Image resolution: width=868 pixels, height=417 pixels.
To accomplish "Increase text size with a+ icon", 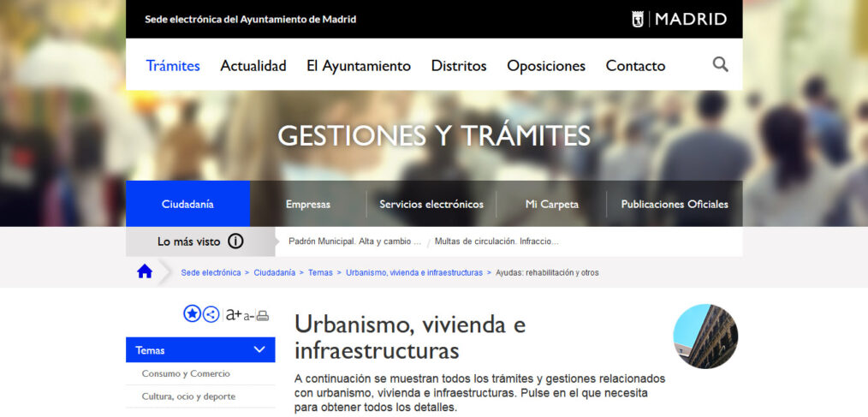I will click(x=233, y=314).
